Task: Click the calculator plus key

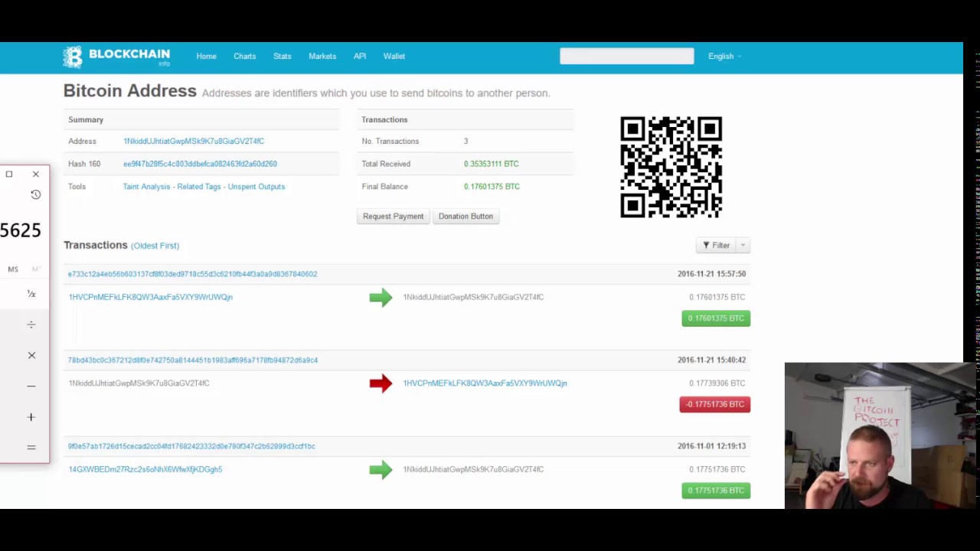Action: pyautogui.click(x=31, y=417)
